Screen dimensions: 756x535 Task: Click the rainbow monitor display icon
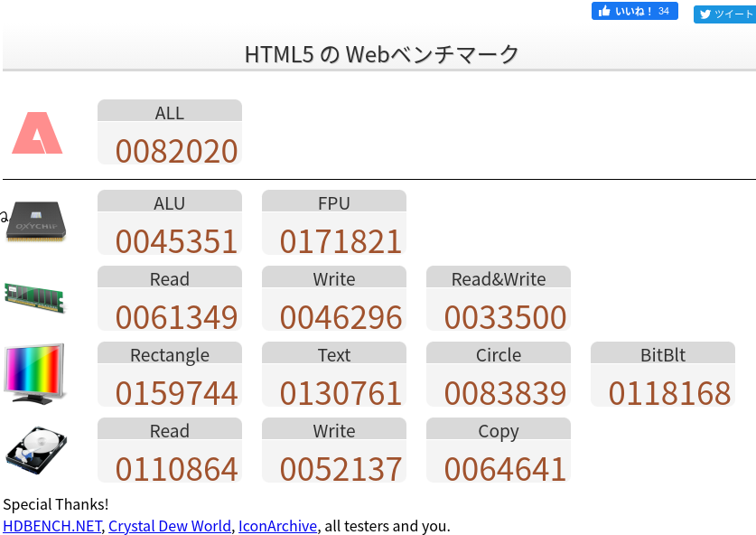point(35,373)
